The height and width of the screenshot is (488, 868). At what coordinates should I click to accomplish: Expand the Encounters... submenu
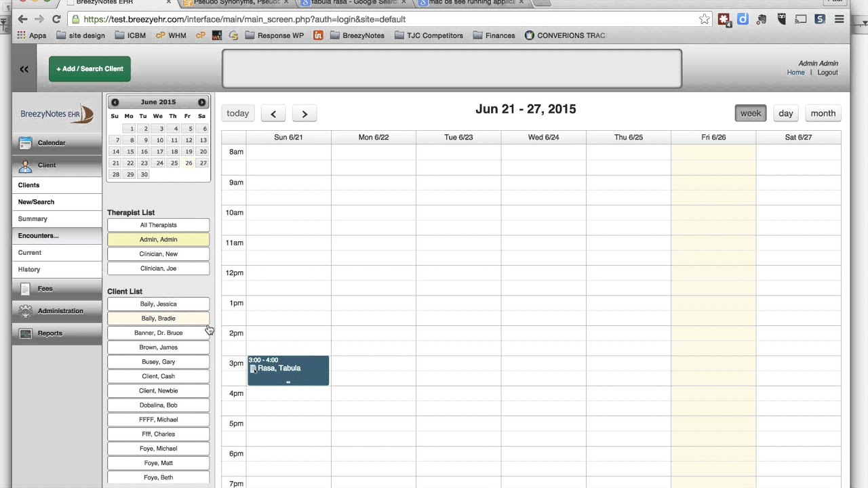57,236
